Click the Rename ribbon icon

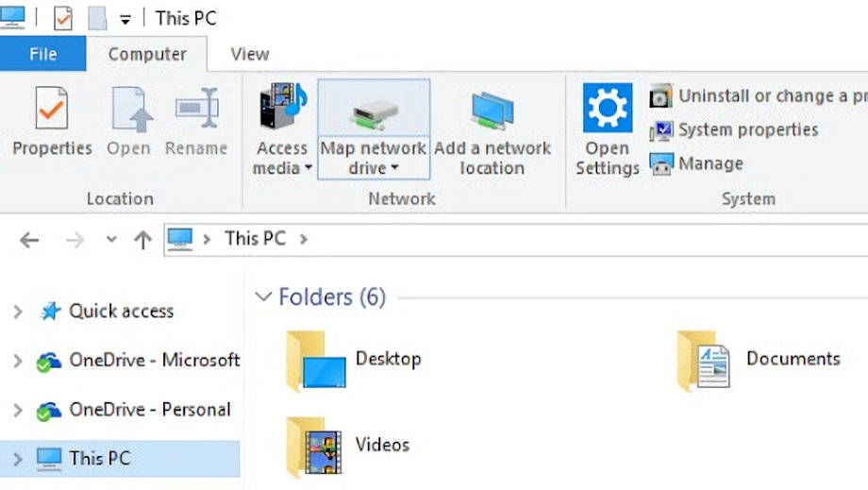pos(197,108)
